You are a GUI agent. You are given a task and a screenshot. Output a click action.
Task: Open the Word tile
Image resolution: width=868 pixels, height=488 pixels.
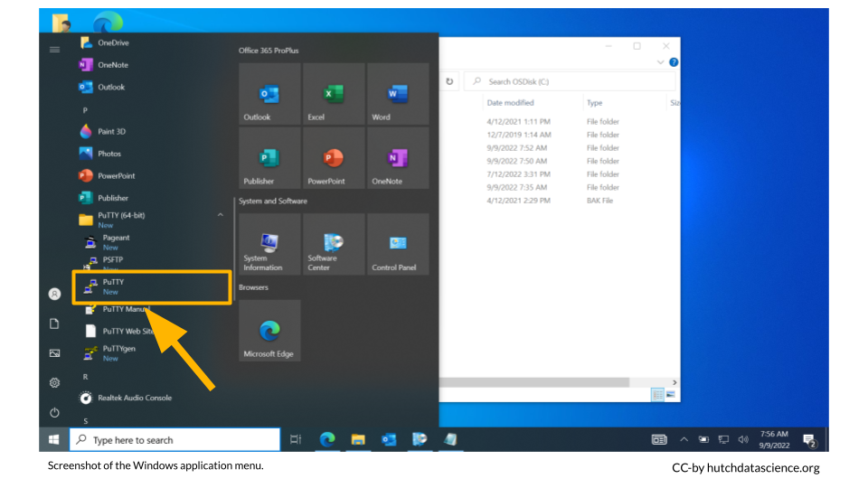pos(398,93)
